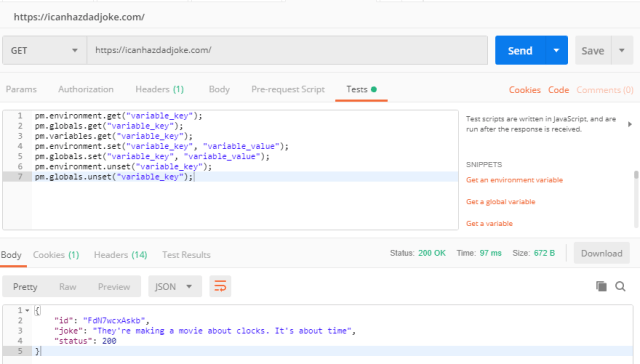640x364 pixels.
Task: Click the "joke" line in response
Action: tap(205, 331)
